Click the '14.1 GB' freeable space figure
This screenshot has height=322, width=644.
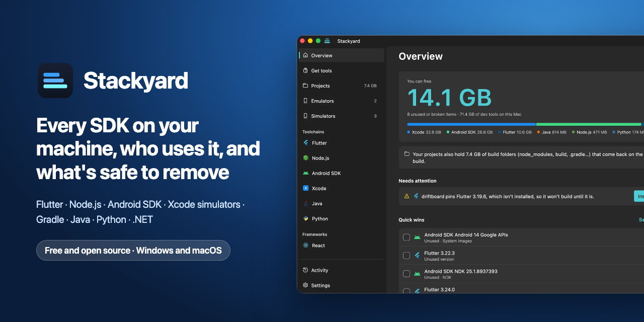click(x=449, y=98)
